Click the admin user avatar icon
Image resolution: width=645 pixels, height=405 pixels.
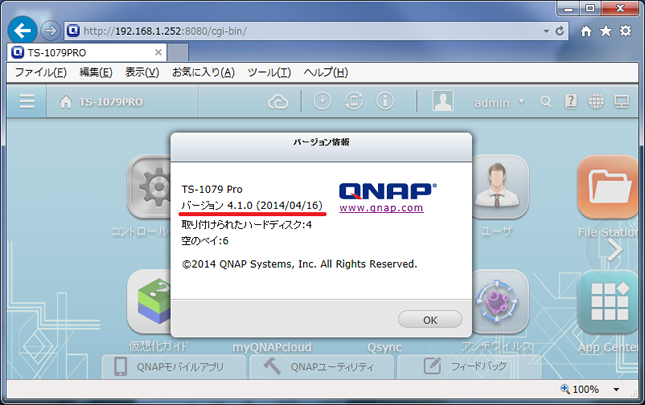coord(443,101)
